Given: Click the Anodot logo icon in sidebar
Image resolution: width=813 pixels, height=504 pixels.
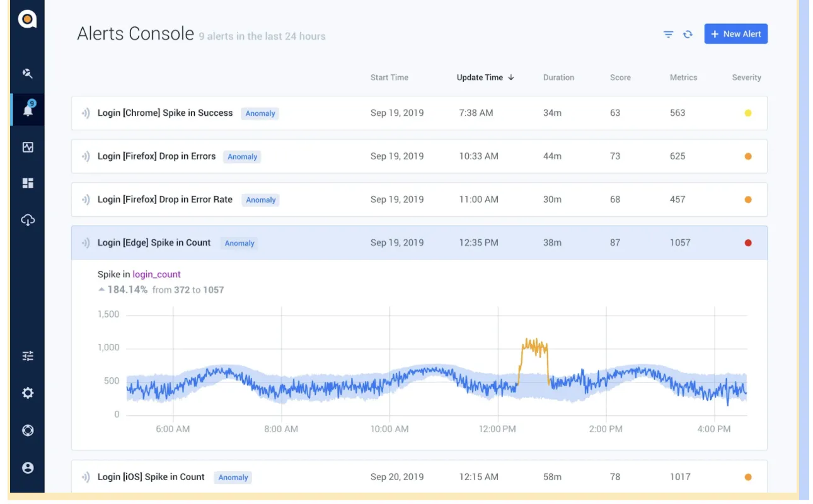Looking at the screenshot, I should [x=27, y=19].
